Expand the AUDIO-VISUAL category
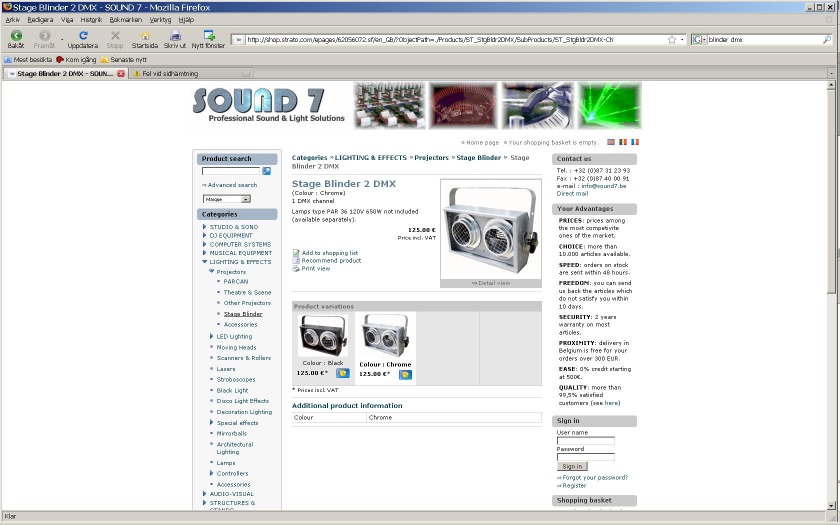Screen dimensions: 840x525 click(204, 493)
